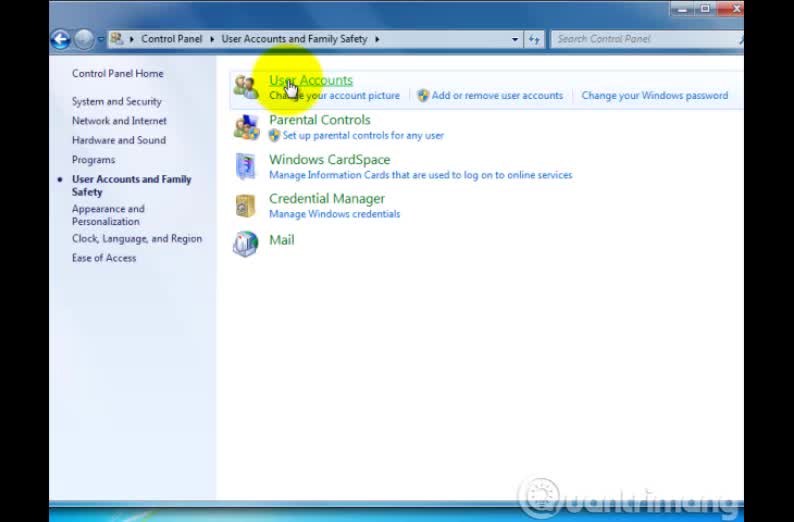Go to Control Panel Home

coord(117,73)
